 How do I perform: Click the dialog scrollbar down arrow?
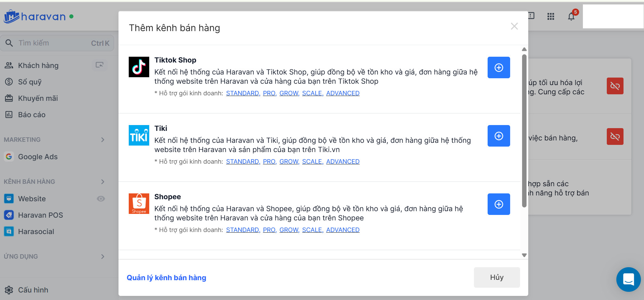524,255
